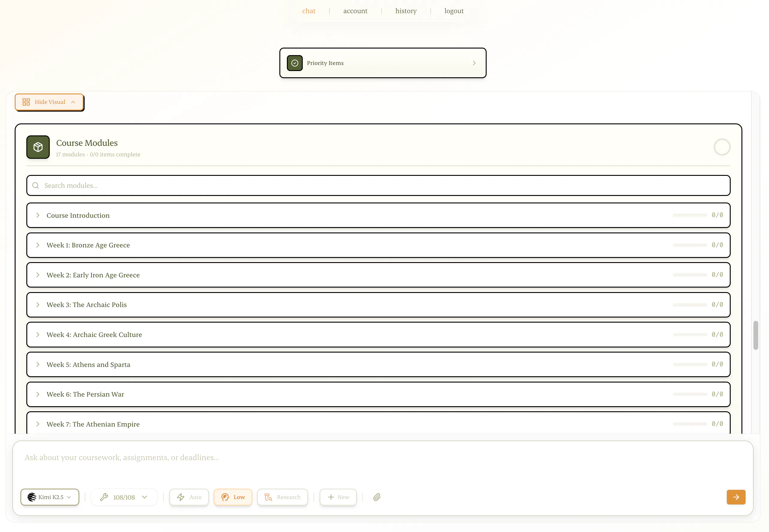
Task: Go to the chat tab
Action: click(308, 11)
